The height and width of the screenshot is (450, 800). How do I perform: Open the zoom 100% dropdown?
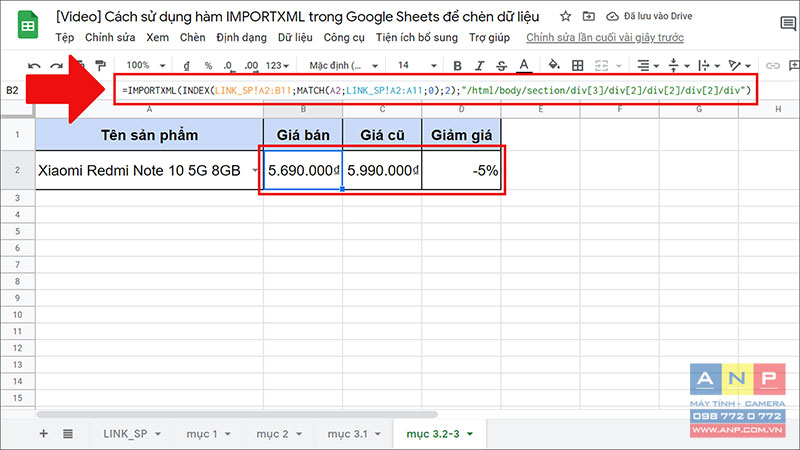[145, 65]
